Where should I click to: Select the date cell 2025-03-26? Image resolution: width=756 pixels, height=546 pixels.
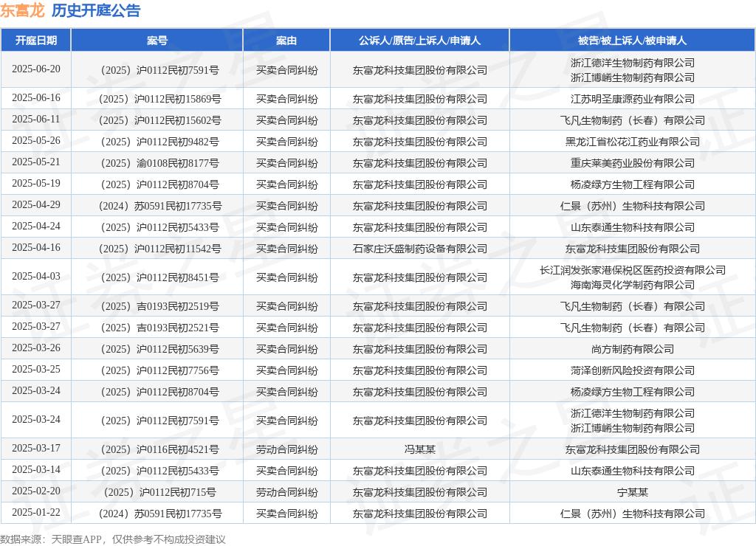coord(36,348)
